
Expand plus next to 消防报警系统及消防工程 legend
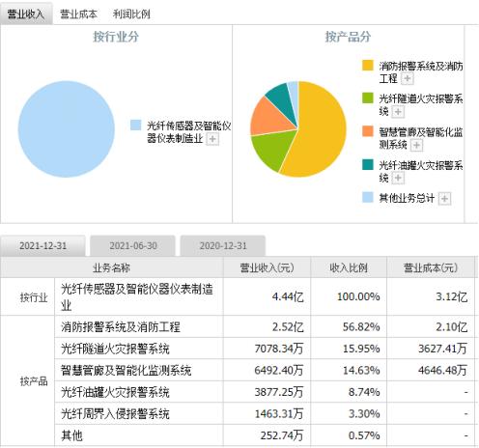(408, 78)
